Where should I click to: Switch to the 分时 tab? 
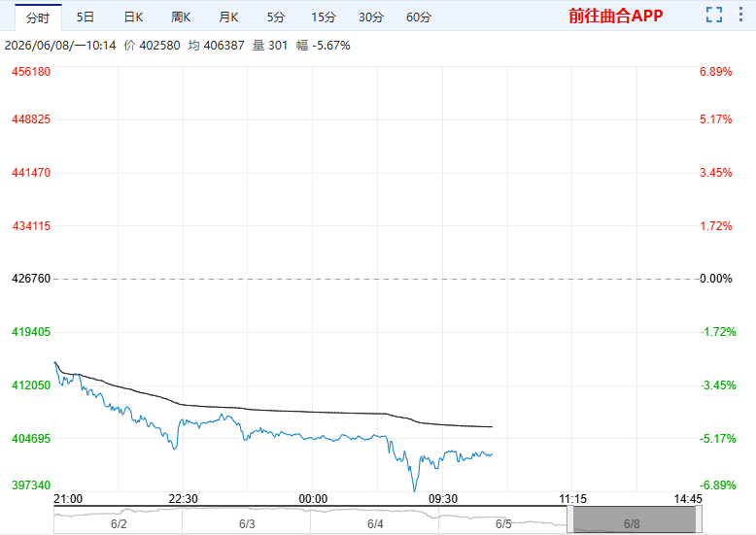pyautogui.click(x=38, y=17)
